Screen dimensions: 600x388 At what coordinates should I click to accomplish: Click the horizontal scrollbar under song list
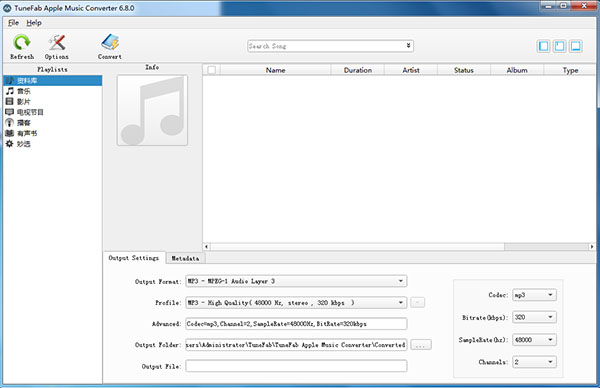398,247
